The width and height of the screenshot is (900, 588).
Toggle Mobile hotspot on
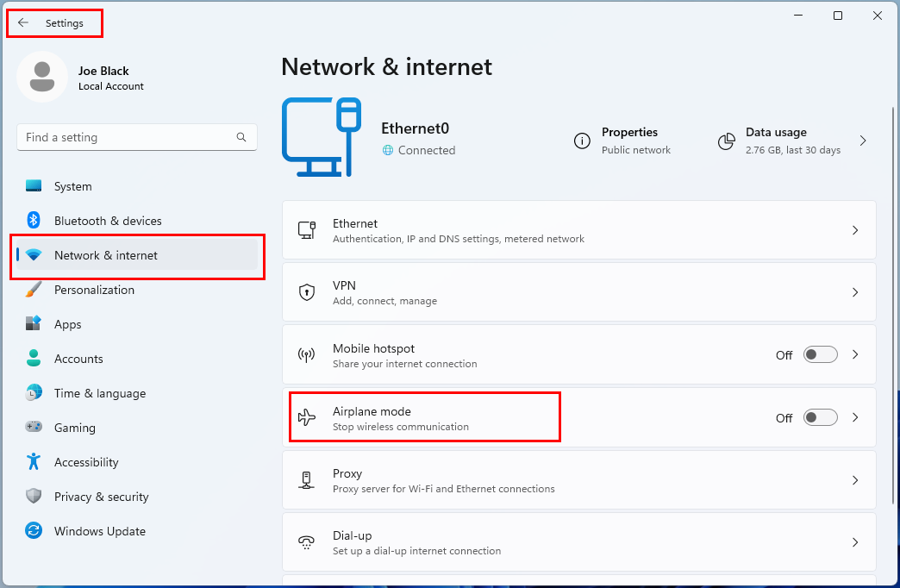click(820, 354)
